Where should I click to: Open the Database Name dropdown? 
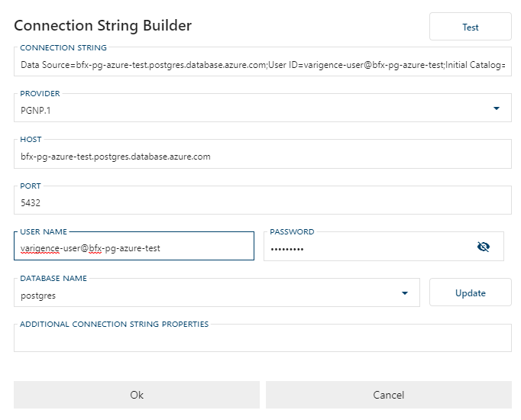(217, 292)
